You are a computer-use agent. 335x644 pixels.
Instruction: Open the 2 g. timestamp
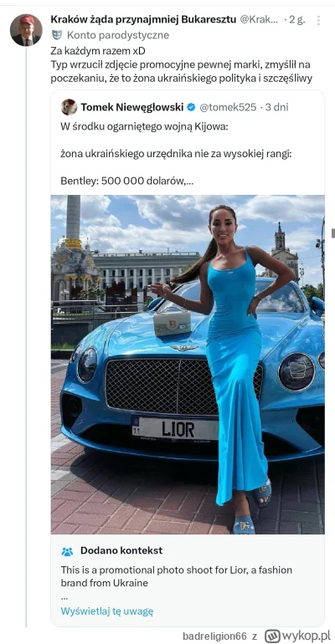pyautogui.click(x=297, y=19)
